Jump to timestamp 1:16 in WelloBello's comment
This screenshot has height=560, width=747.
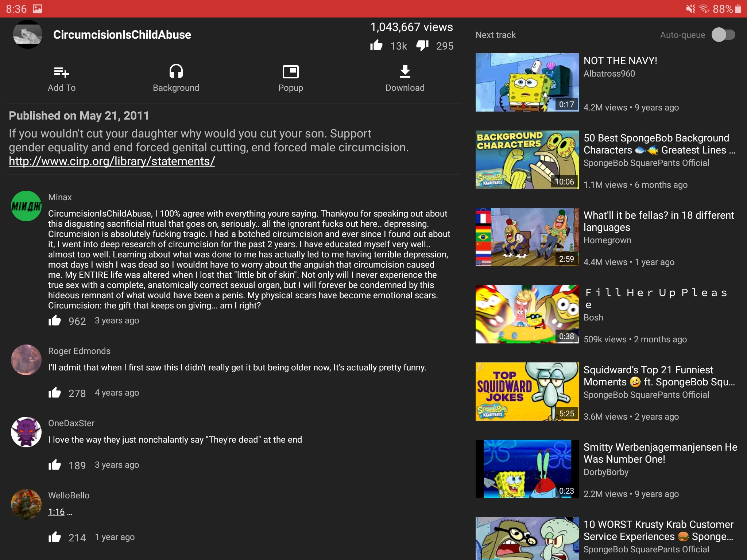tap(56, 512)
